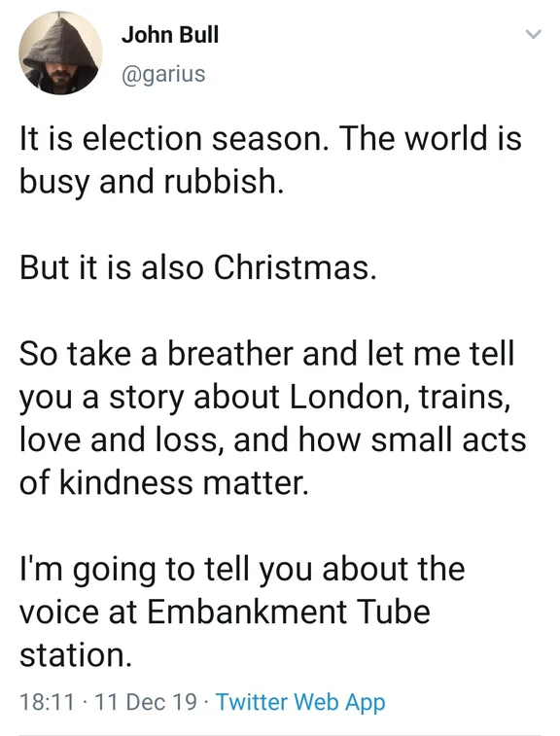560x736 pixels.
Task: Click the final word 'station.'
Action: click(76, 655)
